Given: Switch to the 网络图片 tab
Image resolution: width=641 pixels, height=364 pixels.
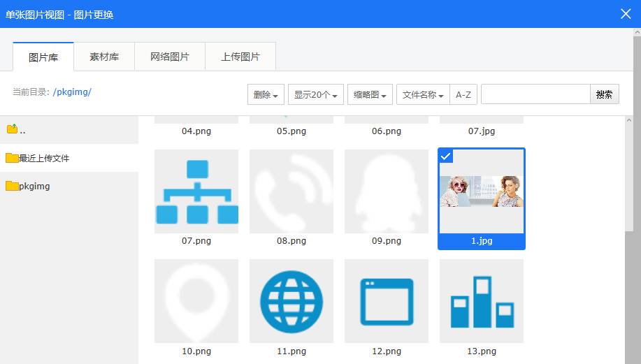Looking at the screenshot, I should click(x=170, y=57).
